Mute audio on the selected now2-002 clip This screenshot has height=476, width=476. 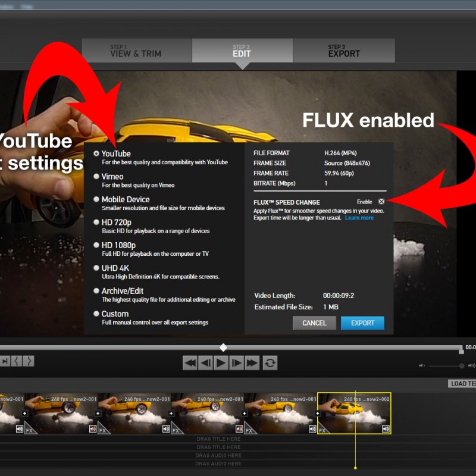(x=386, y=428)
